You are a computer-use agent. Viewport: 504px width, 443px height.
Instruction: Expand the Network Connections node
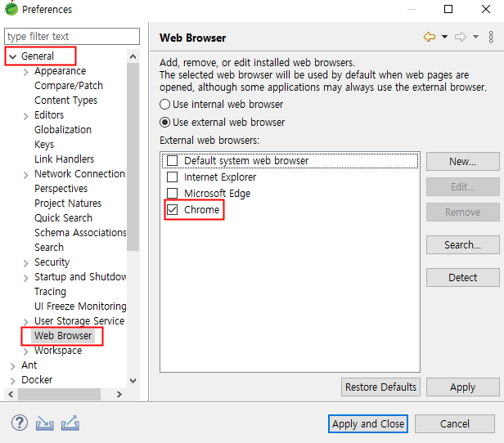click(x=26, y=175)
